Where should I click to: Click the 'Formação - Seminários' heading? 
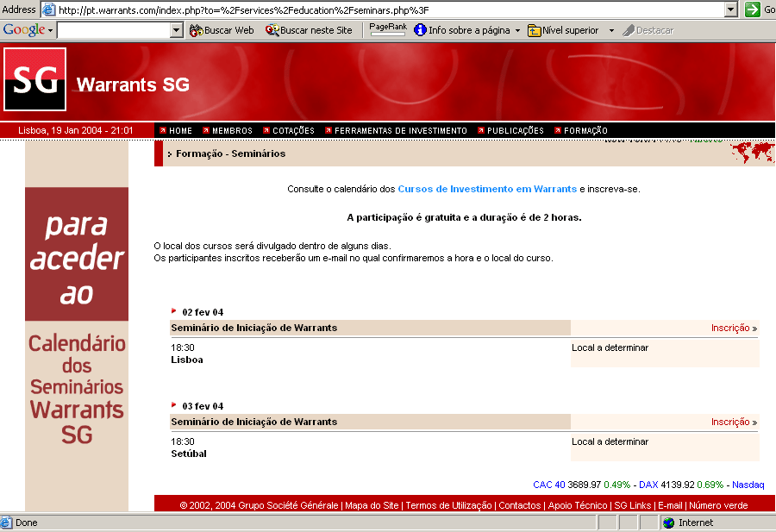point(230,153)
